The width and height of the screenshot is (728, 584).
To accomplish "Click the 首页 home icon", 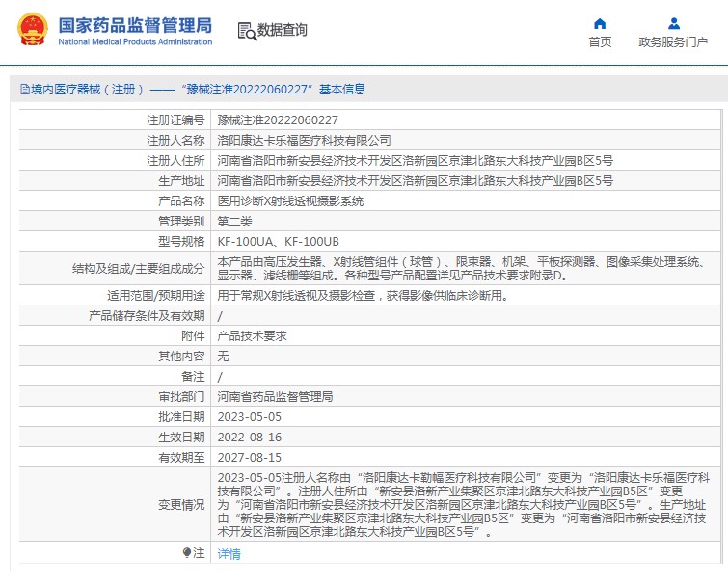I will [x=600, y=24].
